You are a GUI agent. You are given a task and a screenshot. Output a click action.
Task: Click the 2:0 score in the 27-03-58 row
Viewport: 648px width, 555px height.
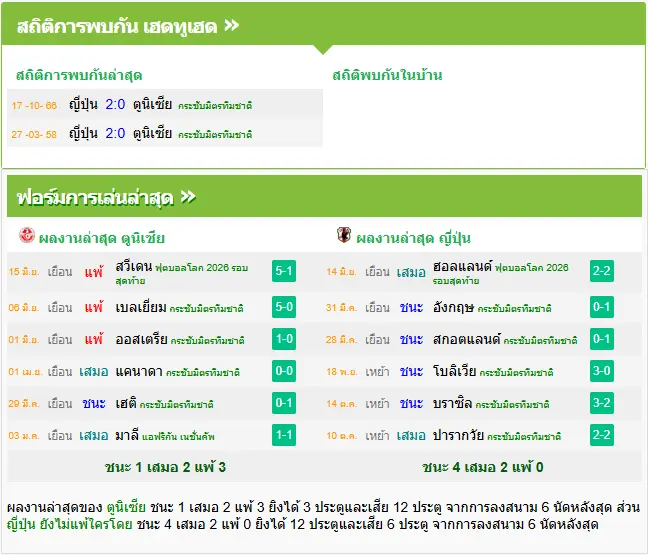point(115,133)
